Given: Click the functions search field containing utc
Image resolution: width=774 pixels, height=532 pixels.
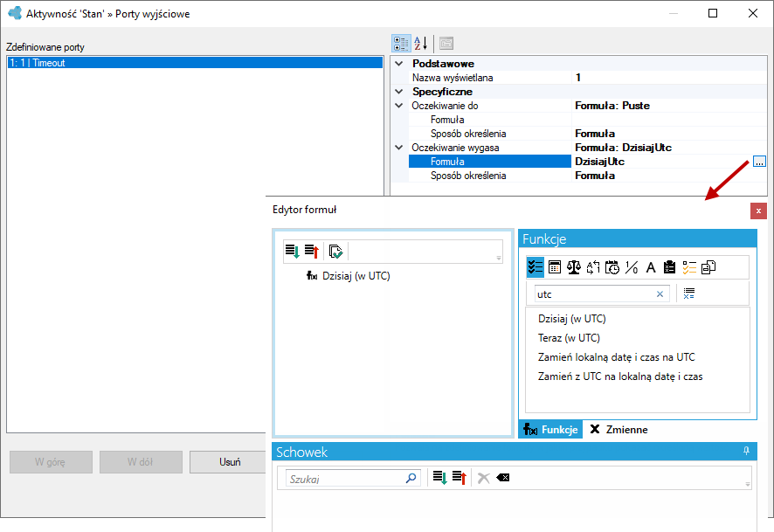Looking at the screenshot, I should tap(602, 294).
